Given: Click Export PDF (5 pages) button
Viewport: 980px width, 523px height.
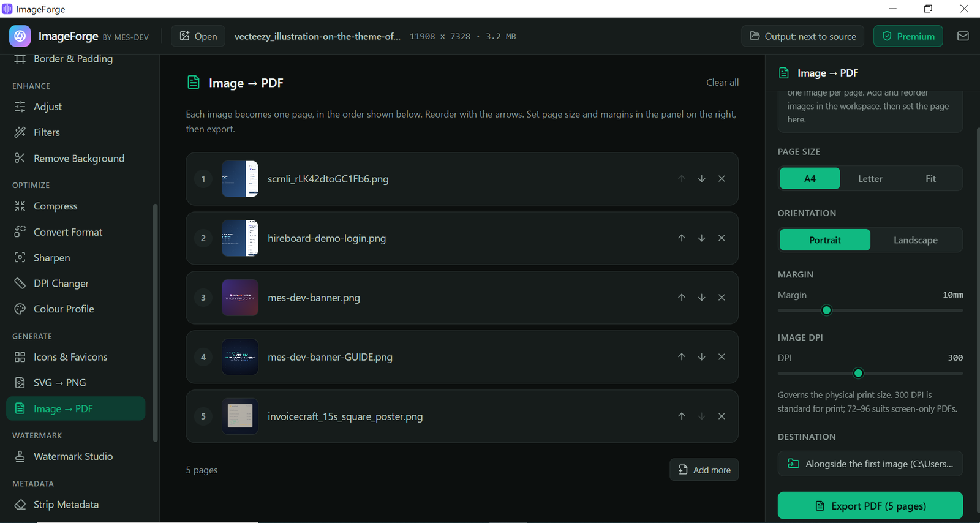Looking at the screenshot, I should point(870,506).
